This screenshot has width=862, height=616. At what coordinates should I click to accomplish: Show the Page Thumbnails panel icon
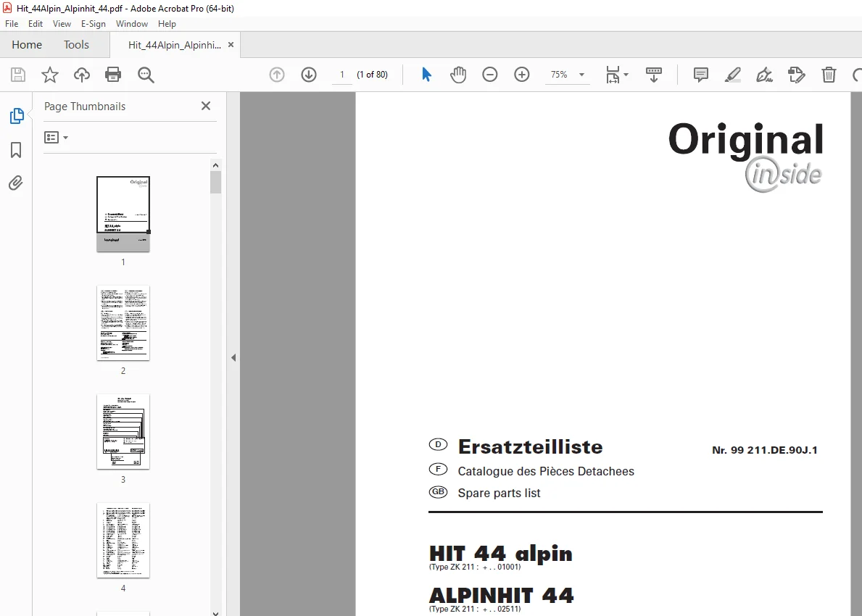pyautogui.click(x=17, y=116)
